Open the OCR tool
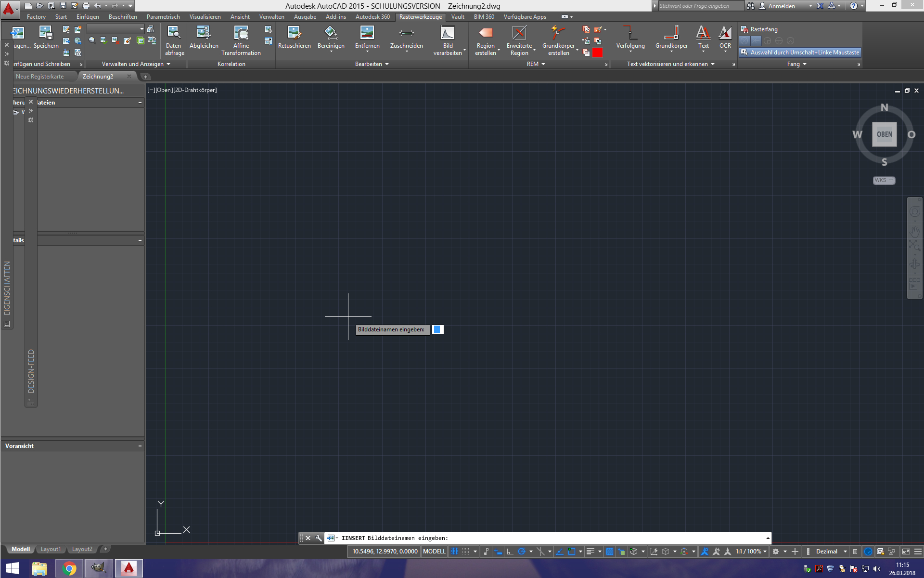The image size is (924, 578). pyautogui.click(x=725, y=37)
